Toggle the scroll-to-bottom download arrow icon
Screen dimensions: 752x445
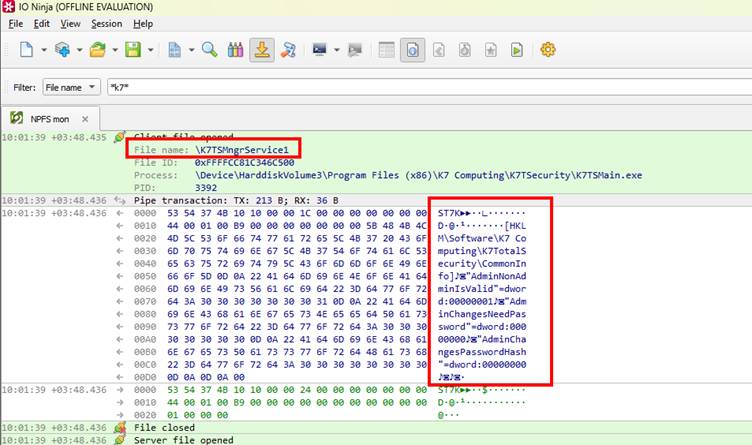click(x=262, y=50)
